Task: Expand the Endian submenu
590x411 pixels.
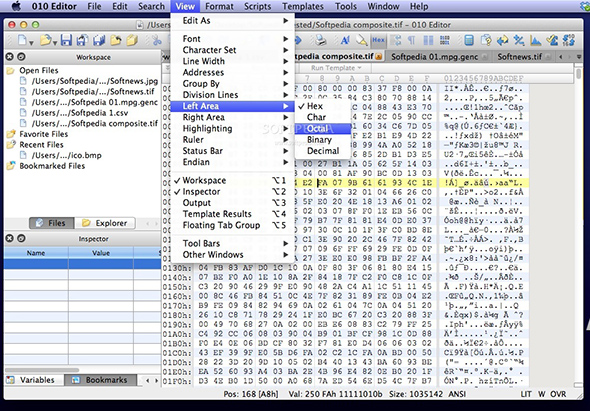Action: 232,162
